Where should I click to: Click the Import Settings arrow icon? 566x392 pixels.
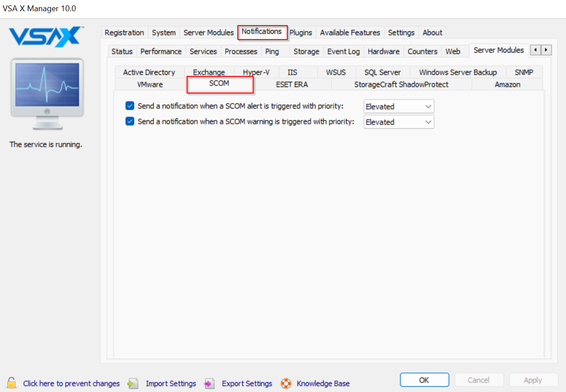click(133, 383)
